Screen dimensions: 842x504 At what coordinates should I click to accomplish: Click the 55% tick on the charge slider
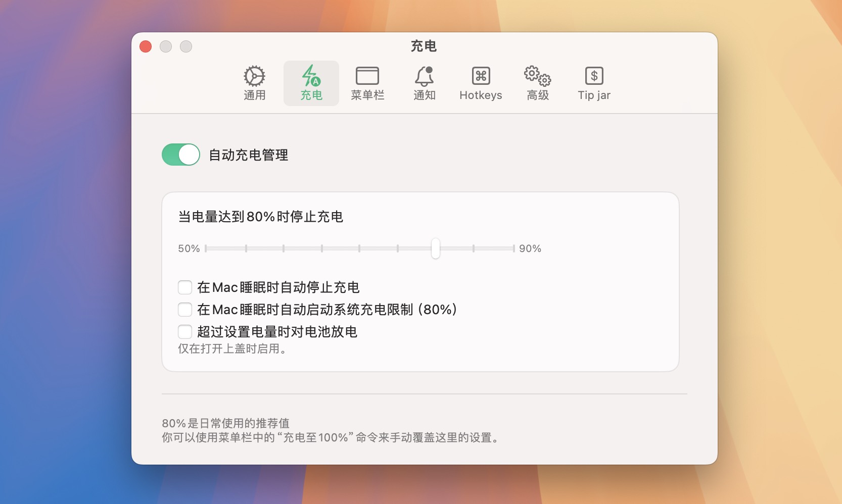point(246,248)
